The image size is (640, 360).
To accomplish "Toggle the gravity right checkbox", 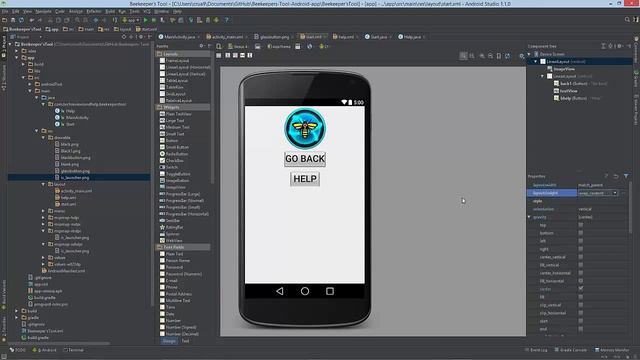I will click(x=580, y=249).
